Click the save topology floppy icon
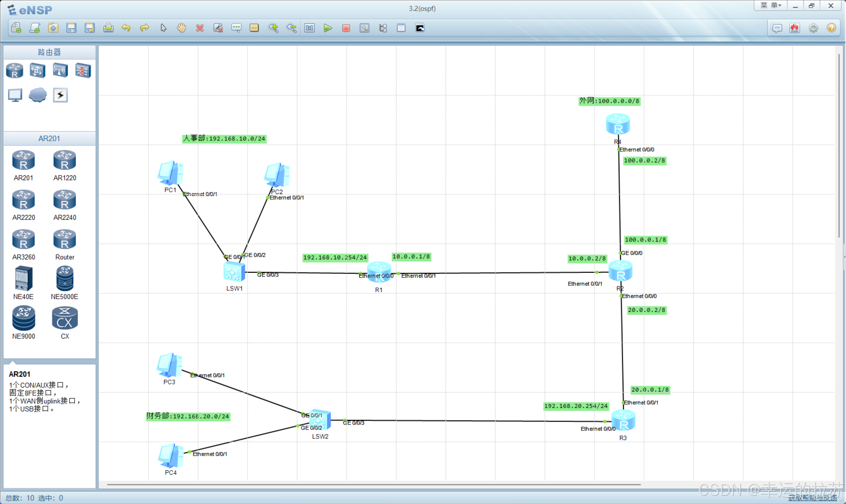This screenshot has width=846, height=504. click(x=71, y=28)
